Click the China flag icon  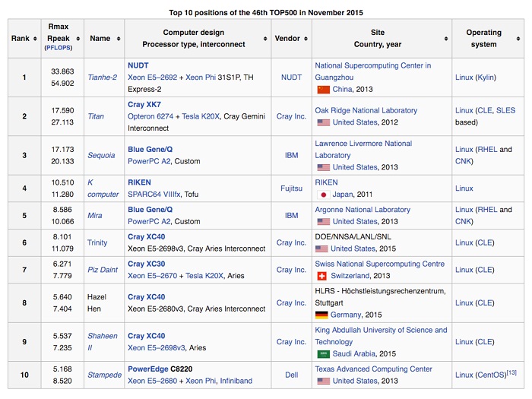point(323,90)
